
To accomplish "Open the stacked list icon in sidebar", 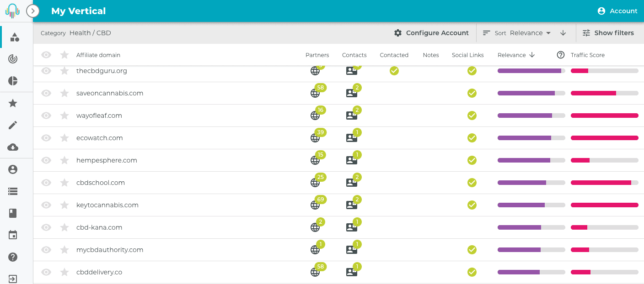I will 13,191.
